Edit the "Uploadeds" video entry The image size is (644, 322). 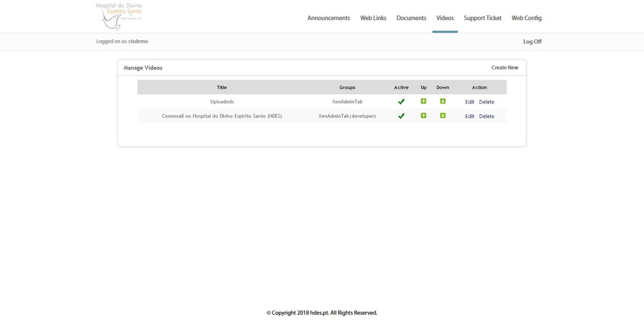click(470, 101)
